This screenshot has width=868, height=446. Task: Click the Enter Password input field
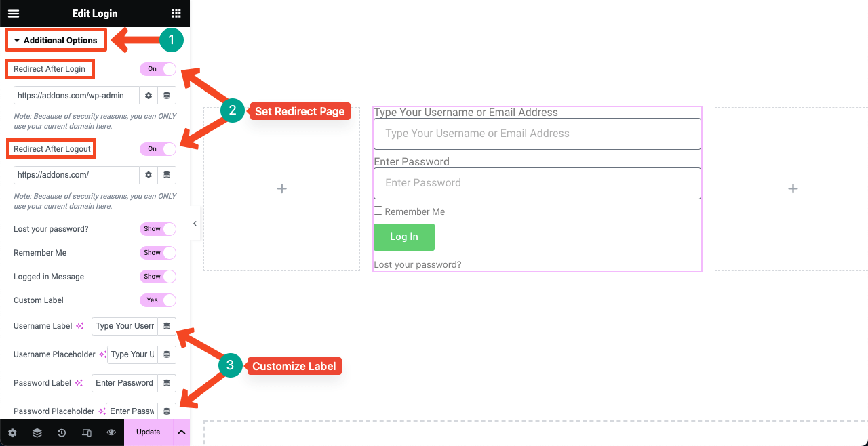click(536, 183)
